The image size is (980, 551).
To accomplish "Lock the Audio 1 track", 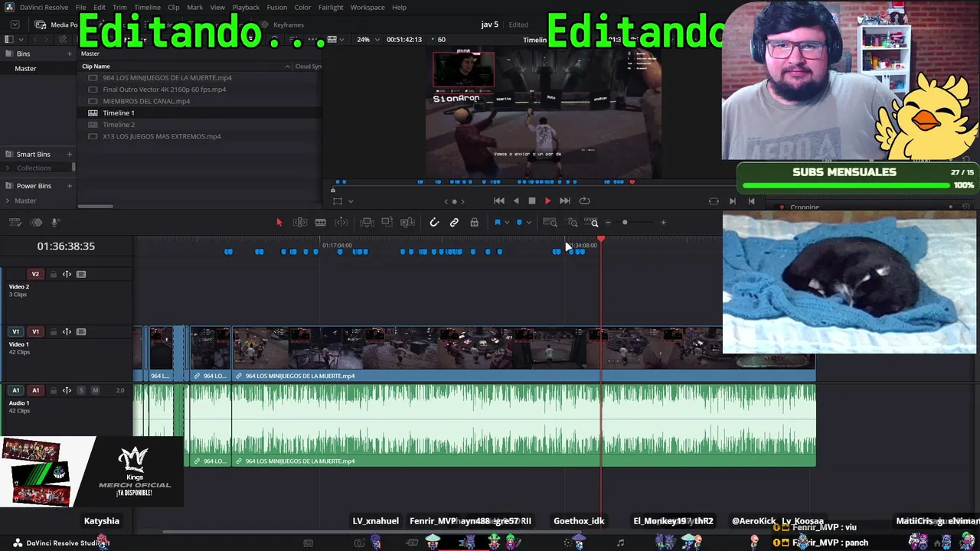I will (x=54, y=390).
